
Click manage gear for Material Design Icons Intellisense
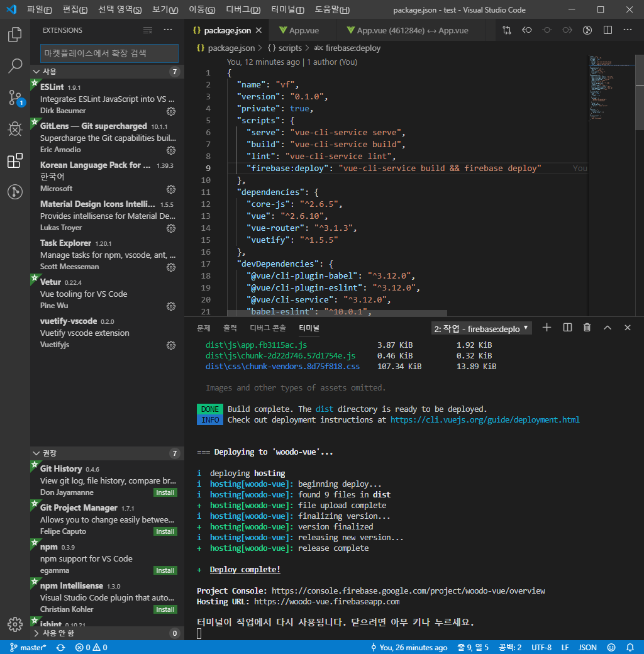(171, 228)
